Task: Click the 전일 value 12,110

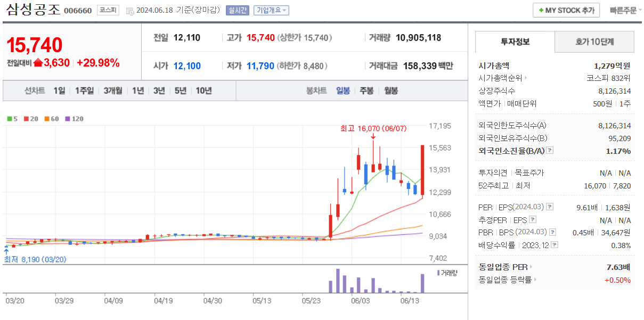Action: tap(187, 38)
